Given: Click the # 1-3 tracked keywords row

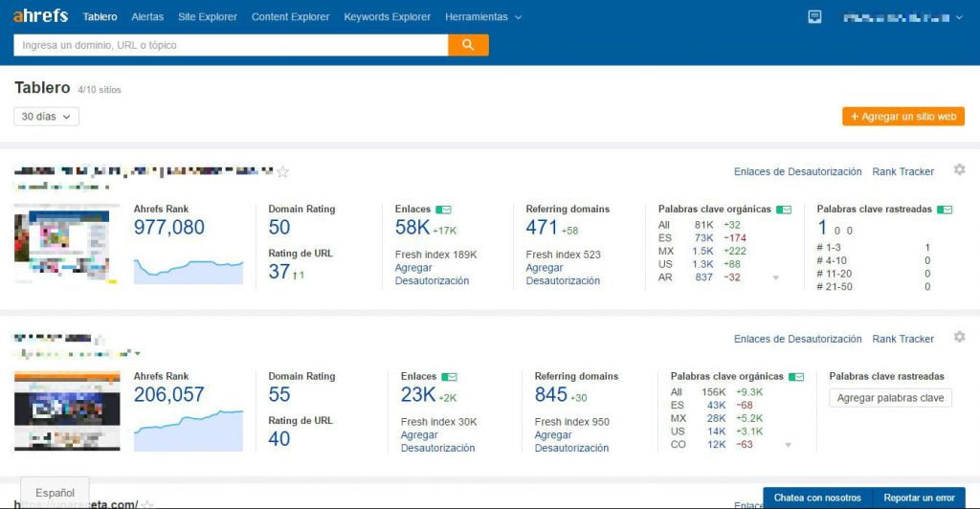Looking at the screenshot, I should click(x=873, y=247).
